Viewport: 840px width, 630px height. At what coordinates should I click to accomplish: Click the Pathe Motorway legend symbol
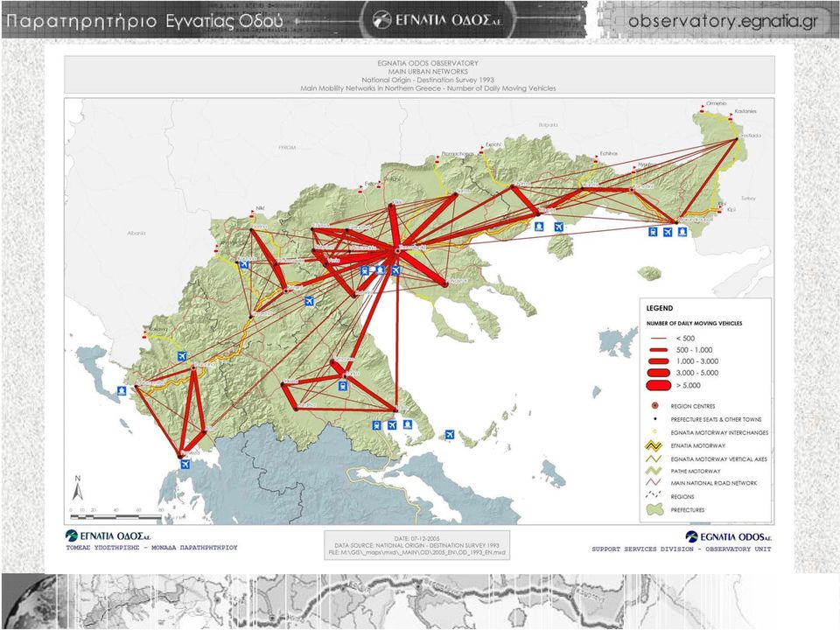click(654, 471)
